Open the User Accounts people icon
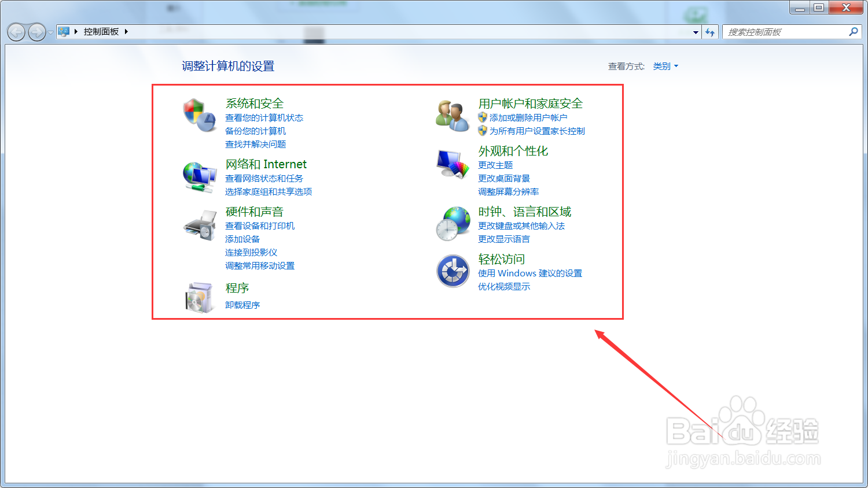868x488 pixels. tap(453, 115)
